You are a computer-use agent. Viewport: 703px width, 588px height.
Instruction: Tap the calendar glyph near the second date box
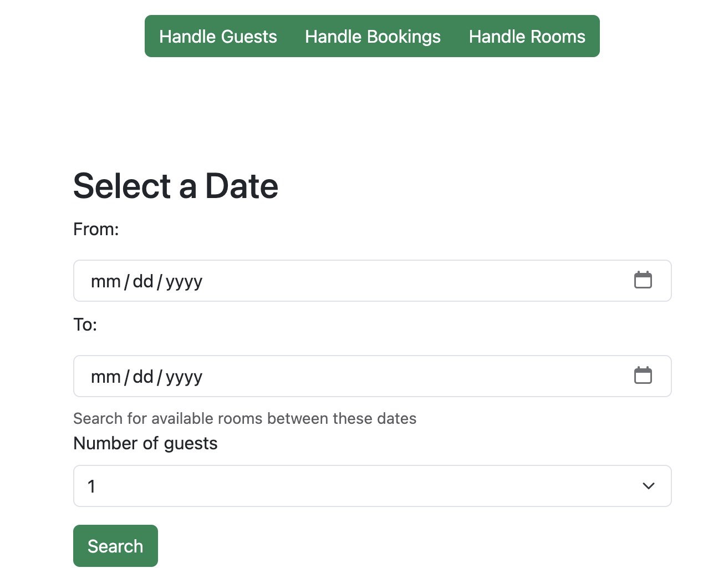[x=643, y=376]
